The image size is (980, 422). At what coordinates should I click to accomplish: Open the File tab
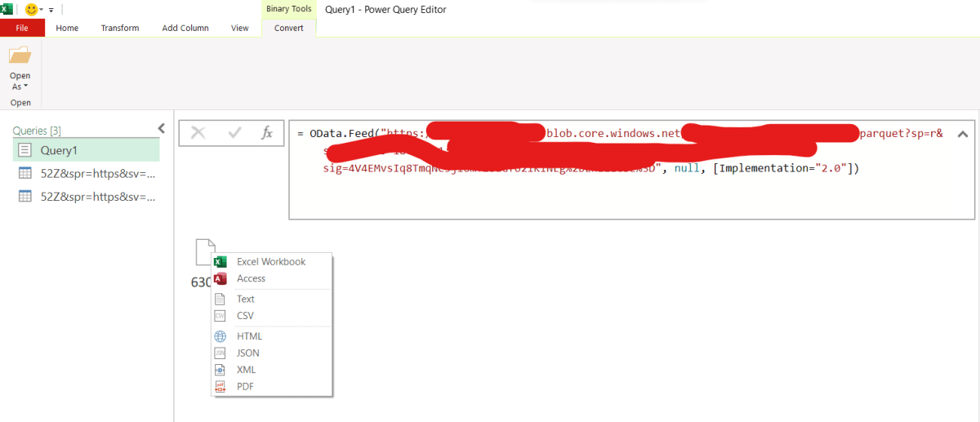22,28
